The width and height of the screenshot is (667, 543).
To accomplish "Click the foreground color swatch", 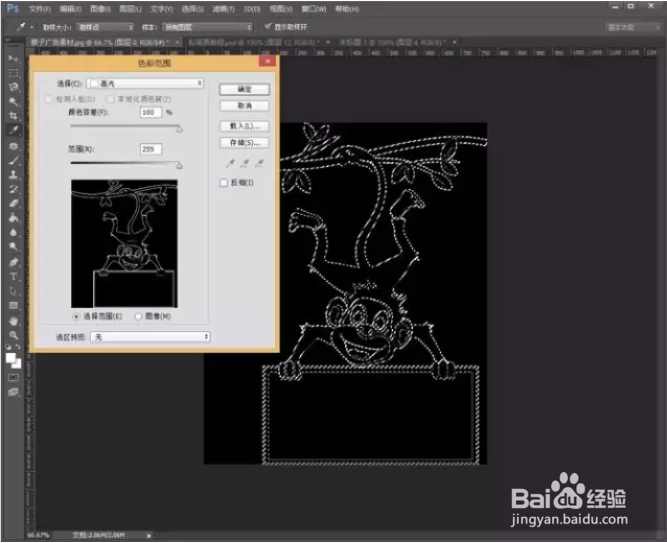I will pyautogui.click(x=11, y=358).
